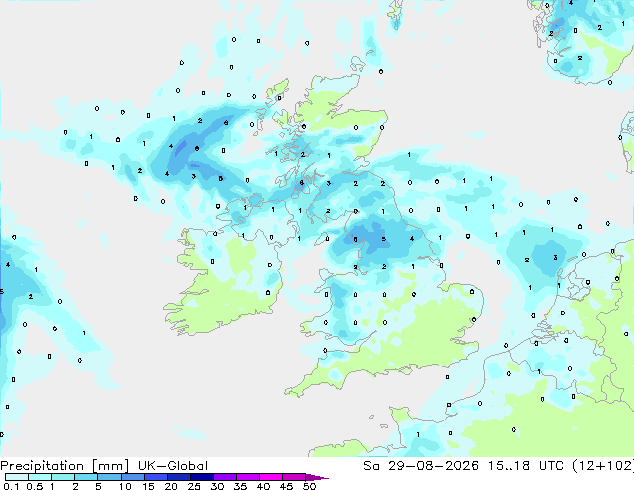Viewport: 634px width, 490px height.
Task: Click the legend scale label "10"
Action: pyautogui.click(x=125, y=486)
